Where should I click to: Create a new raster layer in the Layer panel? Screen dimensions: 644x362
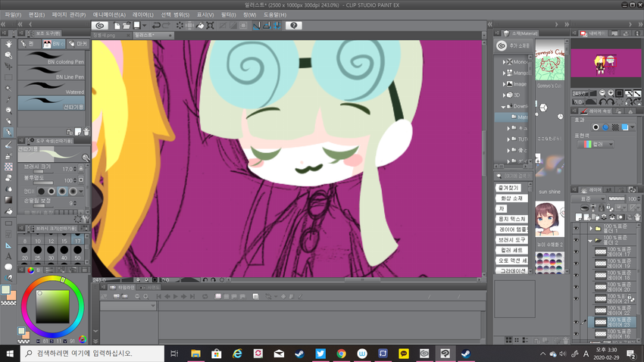(x=580, y=217)
